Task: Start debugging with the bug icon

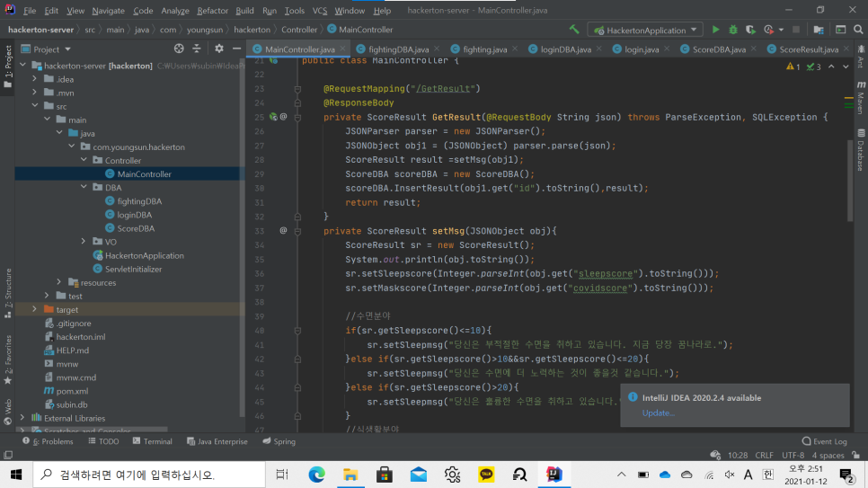Action: [x=733, y=30]
